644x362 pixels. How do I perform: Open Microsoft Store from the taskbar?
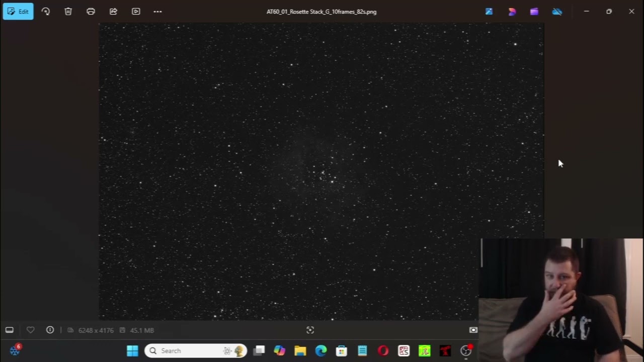342,351
